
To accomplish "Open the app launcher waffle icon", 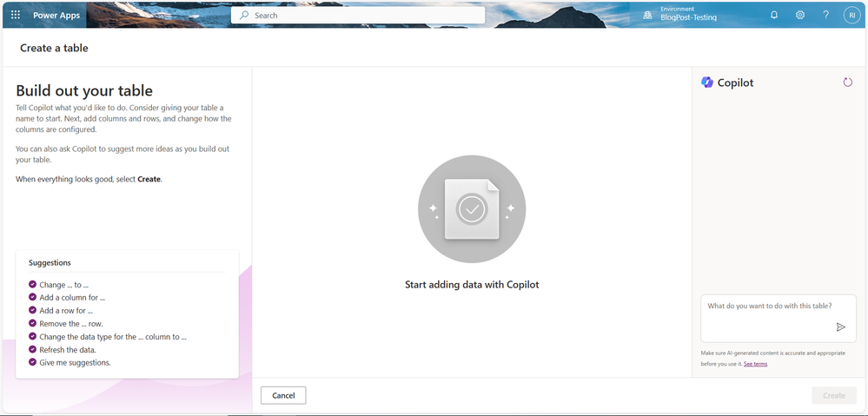I will (16, 16).
